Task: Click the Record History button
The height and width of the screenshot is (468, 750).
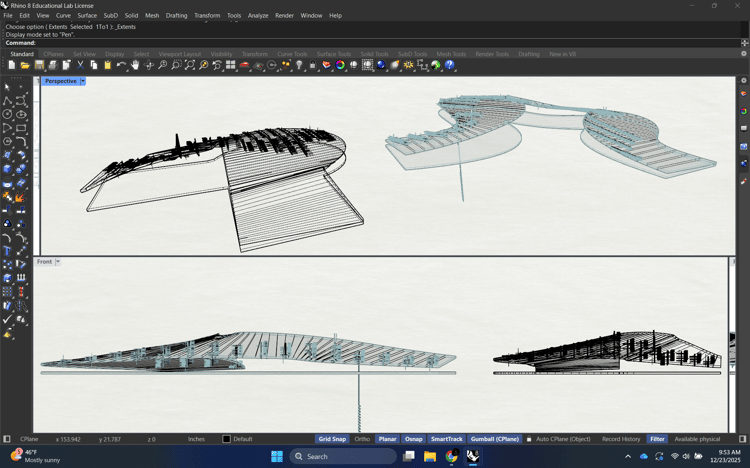Action: (x=621, y=439)
